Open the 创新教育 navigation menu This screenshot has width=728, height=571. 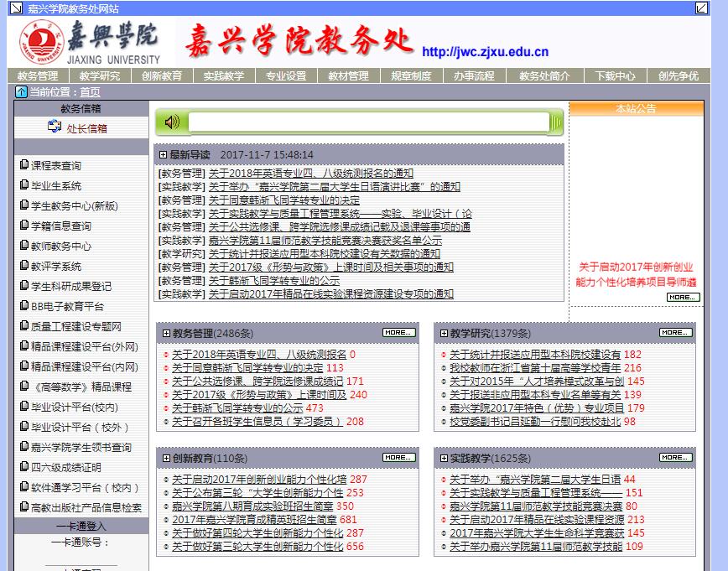[162, 75]
